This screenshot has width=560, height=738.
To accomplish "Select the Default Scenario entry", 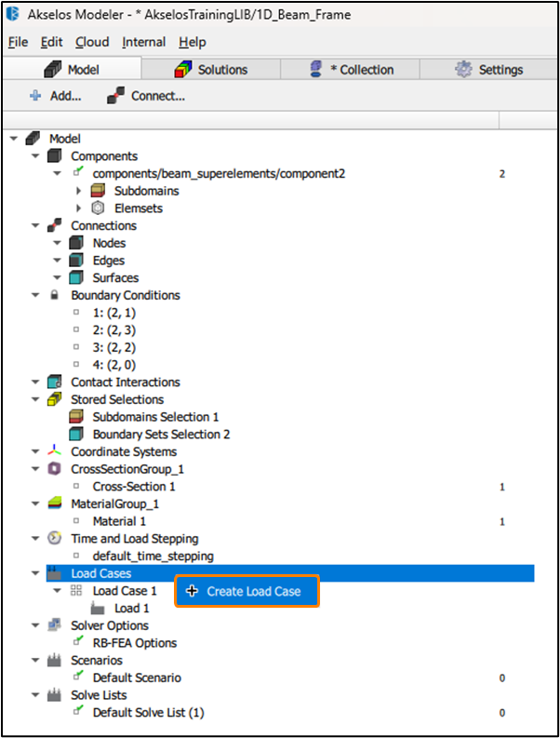I will coord(137,678).
